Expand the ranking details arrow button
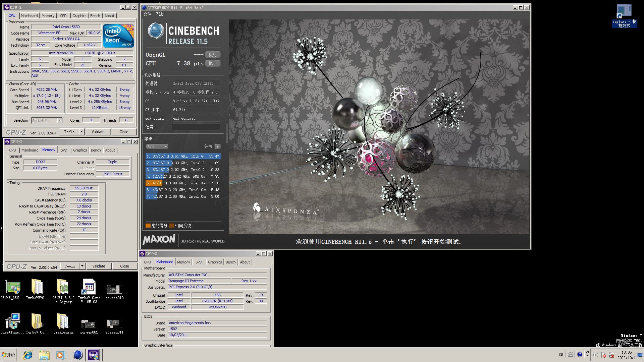Screen dimensions: 644x362 point(218,146)
